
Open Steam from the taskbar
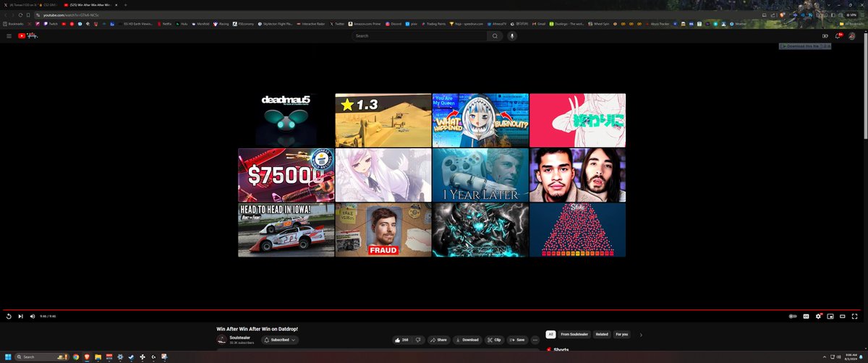click(x=131, y=357)
